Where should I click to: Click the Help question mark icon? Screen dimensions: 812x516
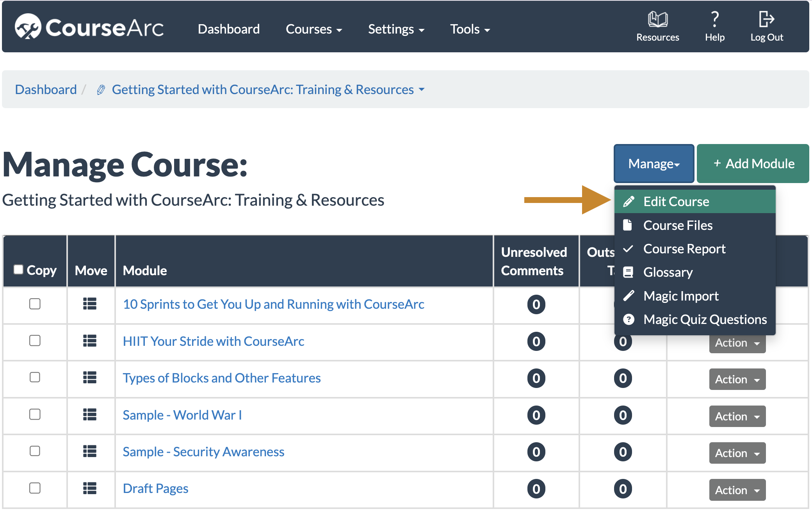coord(715,18)
